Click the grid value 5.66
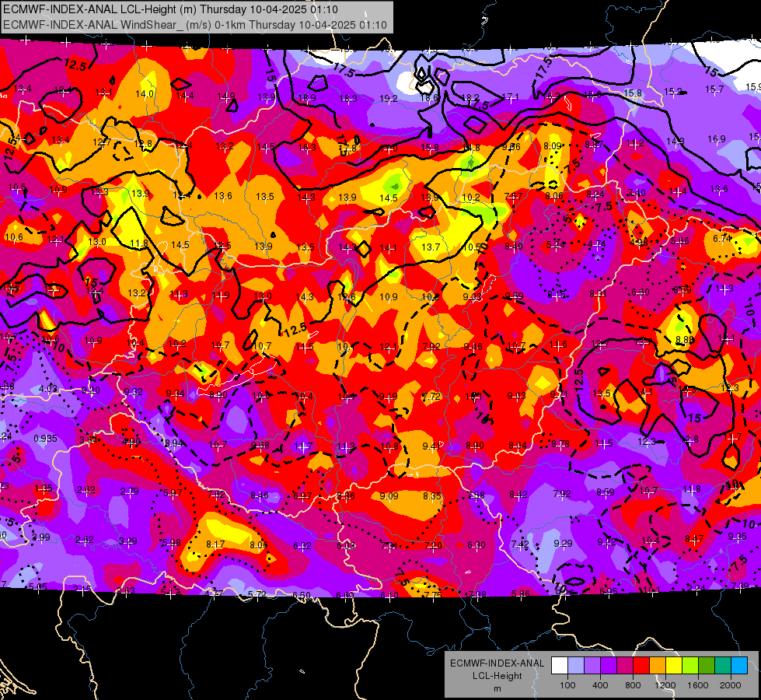The height and width of the screenshot is (700, 761). click(x=680, y=240)
